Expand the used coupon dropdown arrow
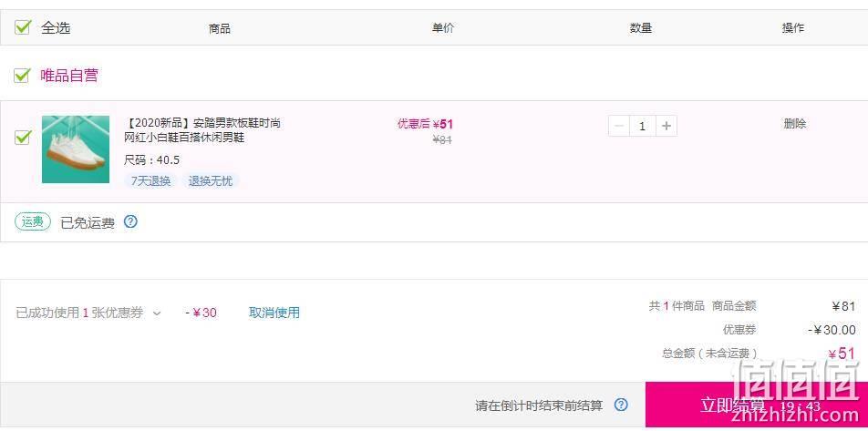Image resolution: width=868 pixels, height=431 pixels. [157, 313]
